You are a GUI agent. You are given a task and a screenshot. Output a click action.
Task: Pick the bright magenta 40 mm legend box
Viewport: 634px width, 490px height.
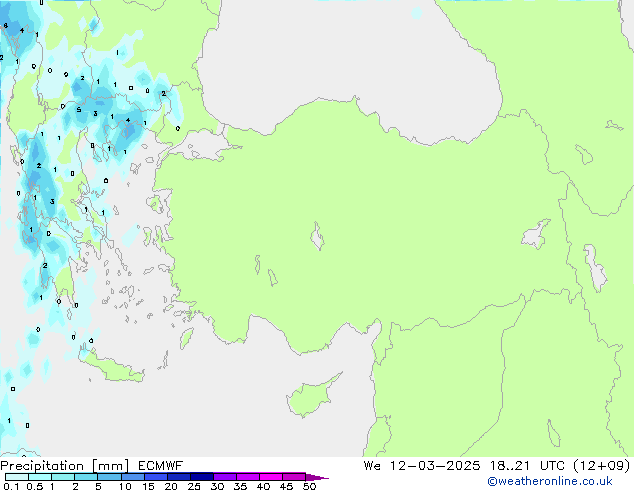coord(271,477)
